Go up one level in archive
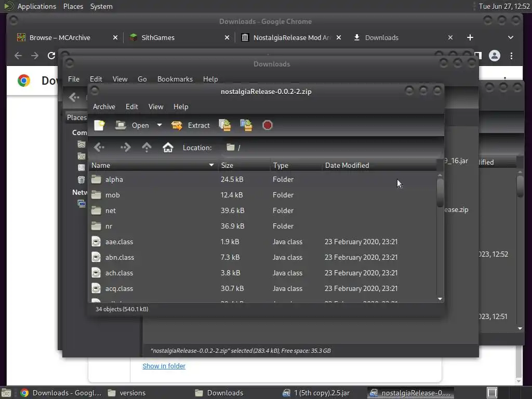The width and height of the screenshot is (532, 399). point(147,147)
